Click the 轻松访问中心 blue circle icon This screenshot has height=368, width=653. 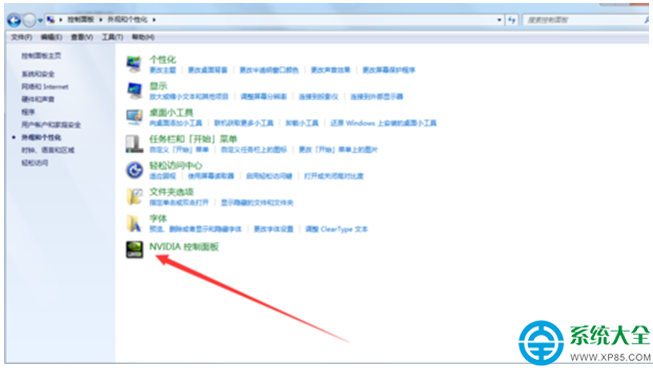pos(135,170)
